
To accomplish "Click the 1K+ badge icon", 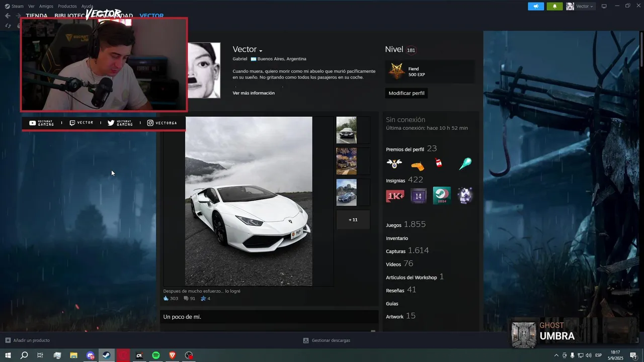I will [395, 196].
